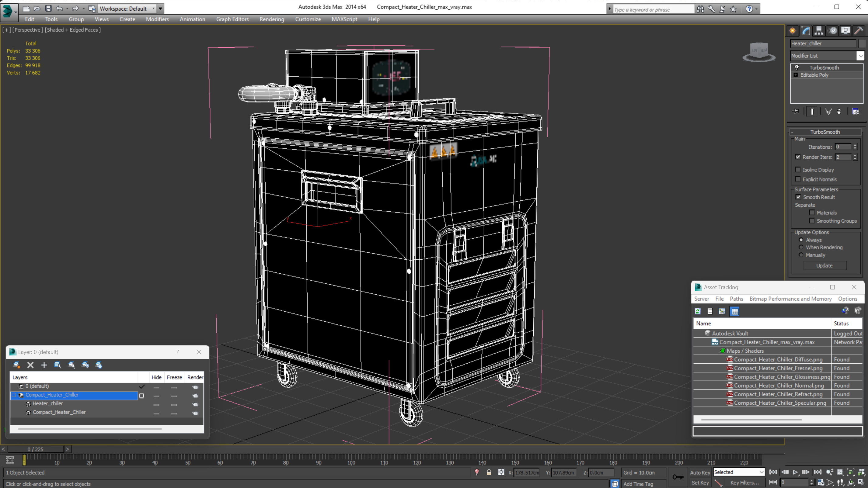This screenshot has height=488, width=868.
Task: Click the New Scene toolbar icon
Action: (26, 9)
